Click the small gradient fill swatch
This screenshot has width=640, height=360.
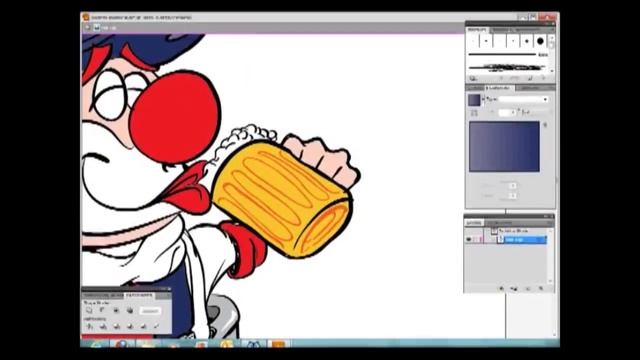coord(474,100)
